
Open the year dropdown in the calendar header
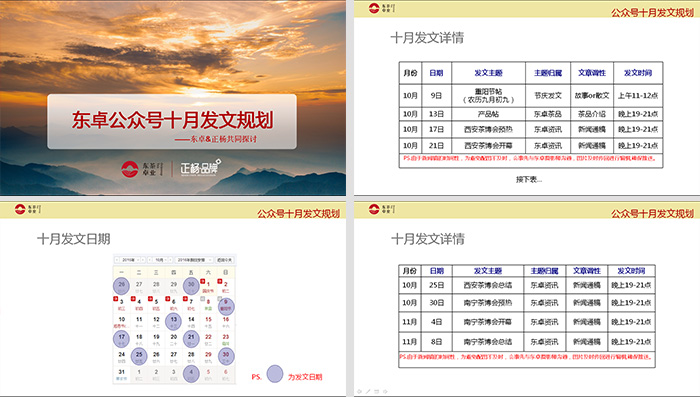click(x=130, y=259)
